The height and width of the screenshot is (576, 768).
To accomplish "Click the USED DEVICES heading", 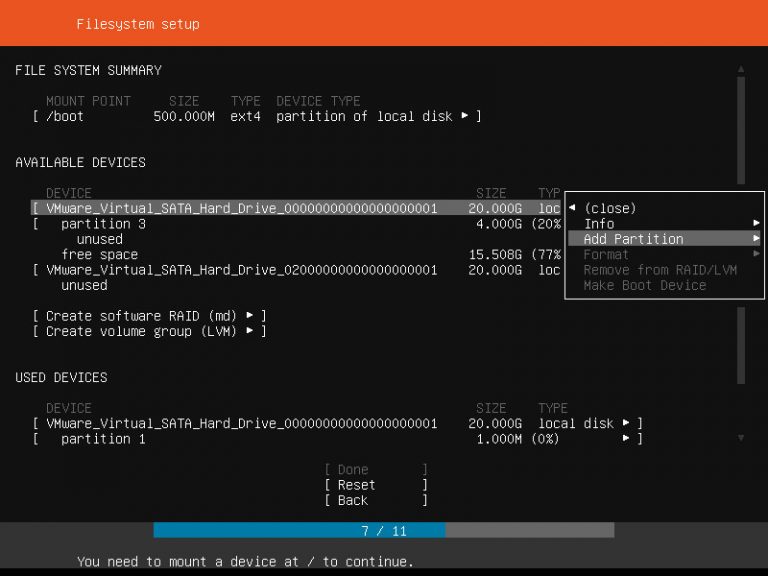I will (x=61, y=378).
